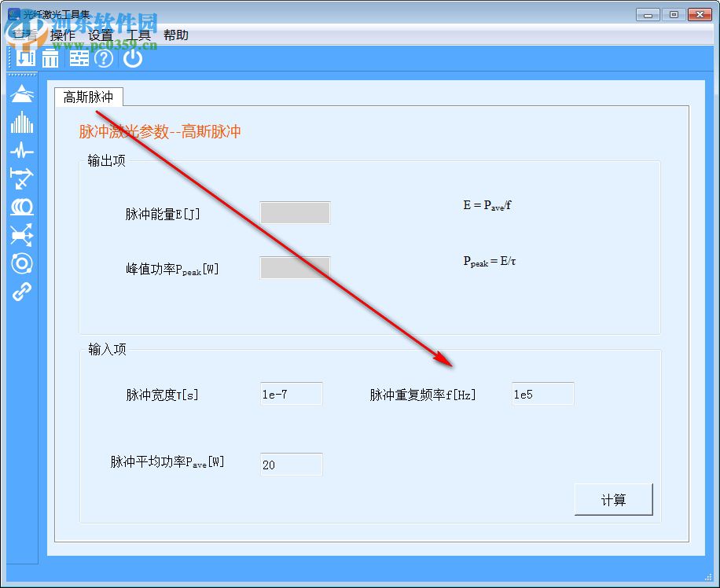Select the prism dispersion tool icon
This screenshot has height=588, width=720.
click(21, 94)
